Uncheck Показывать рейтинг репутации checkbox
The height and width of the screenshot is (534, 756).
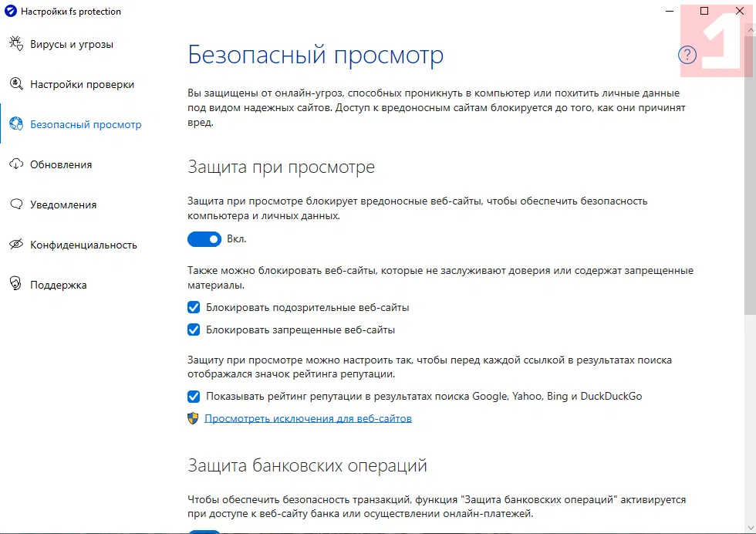pyautogui.click(x=194, y=397)
